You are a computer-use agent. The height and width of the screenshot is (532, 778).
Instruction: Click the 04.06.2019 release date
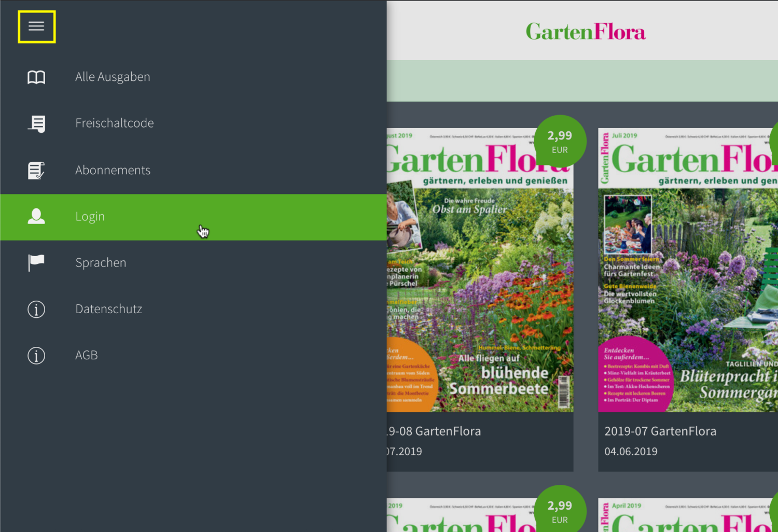click(x=631, y=452)
